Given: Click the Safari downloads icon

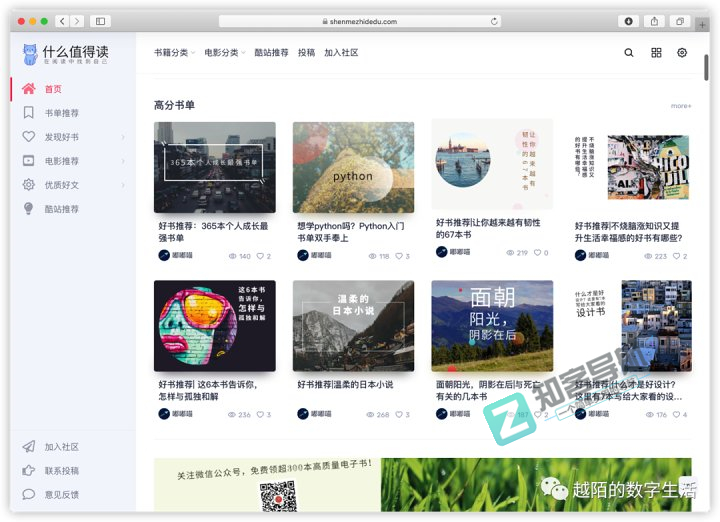Looking at the screenshot, I should (629, 21).
